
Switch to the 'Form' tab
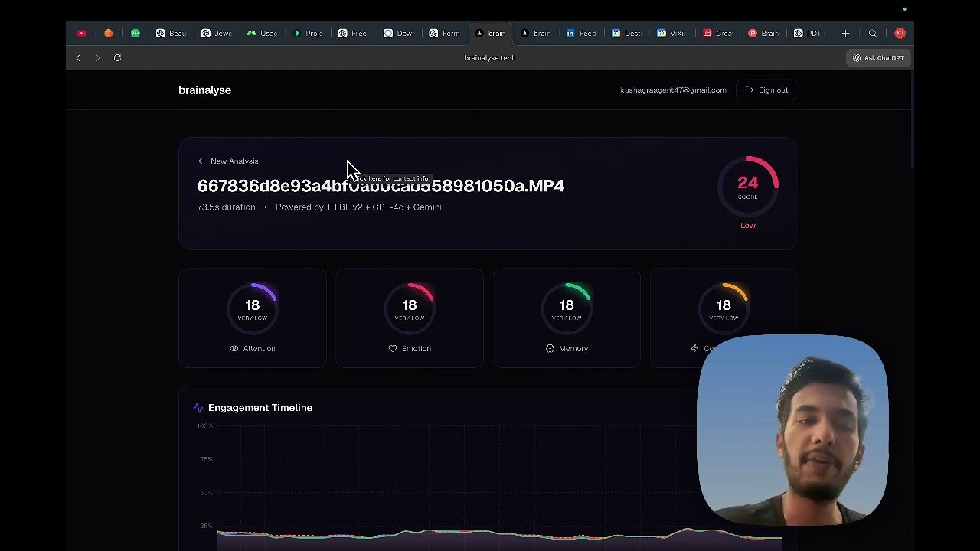pyautogui.click(x=445, y=33)
